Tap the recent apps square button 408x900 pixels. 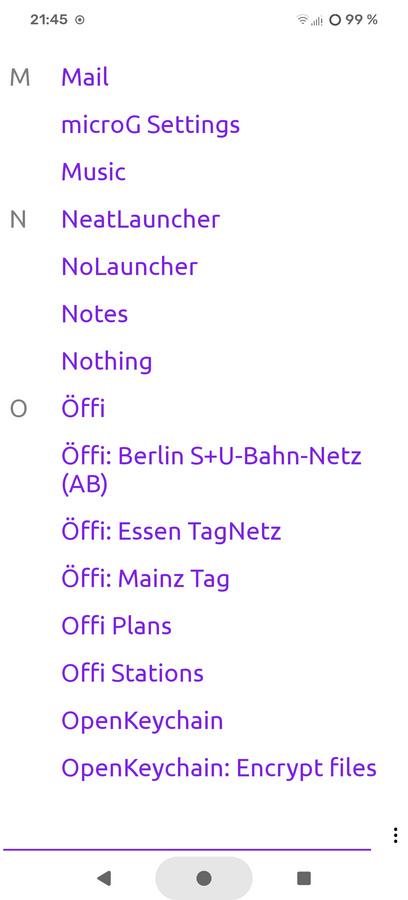[304, 878]
